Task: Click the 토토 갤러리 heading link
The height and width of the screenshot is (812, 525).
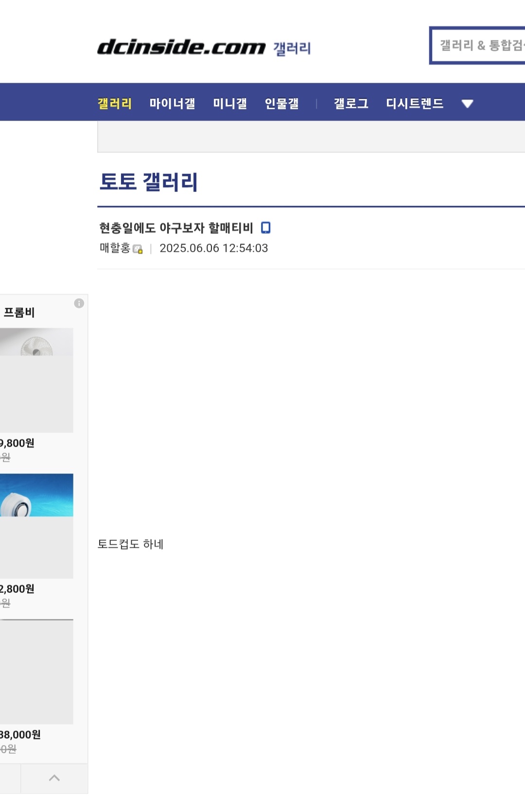Action: pyautogui.click(x=148, y=182)
